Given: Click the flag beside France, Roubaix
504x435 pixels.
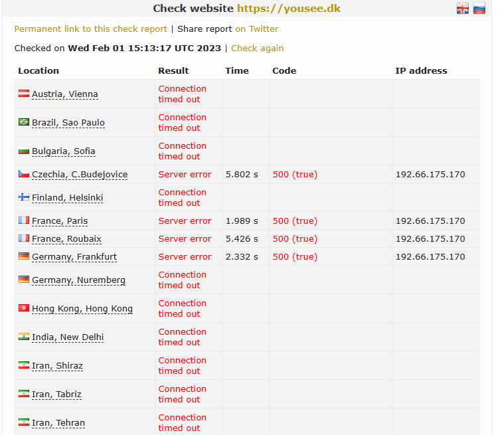Looking at the screenshot, I should (24, 238).
